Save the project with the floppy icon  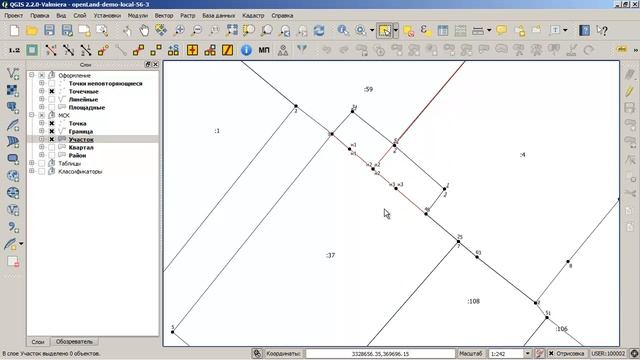coord(49,31)
